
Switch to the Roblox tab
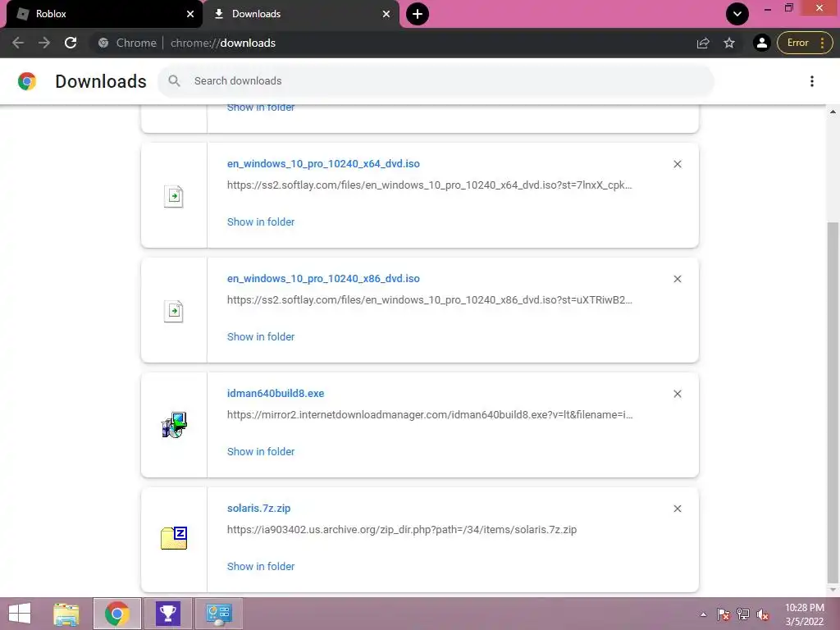[x=102, y=14]
